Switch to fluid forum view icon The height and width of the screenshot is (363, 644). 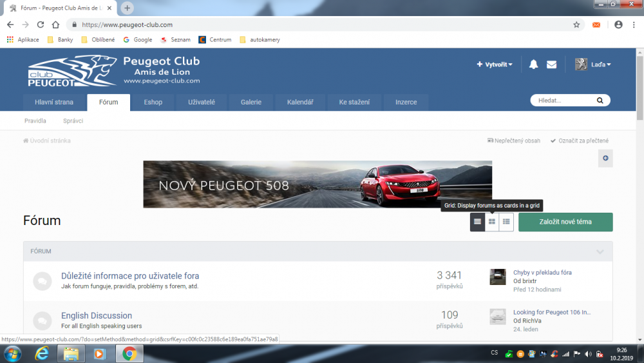[x=506, y=222]
